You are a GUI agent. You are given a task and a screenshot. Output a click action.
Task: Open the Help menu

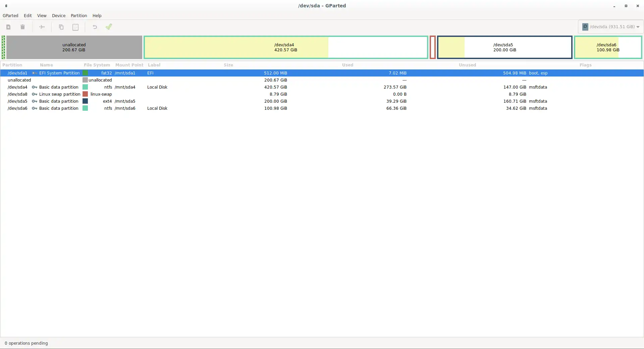pos(97,16)
